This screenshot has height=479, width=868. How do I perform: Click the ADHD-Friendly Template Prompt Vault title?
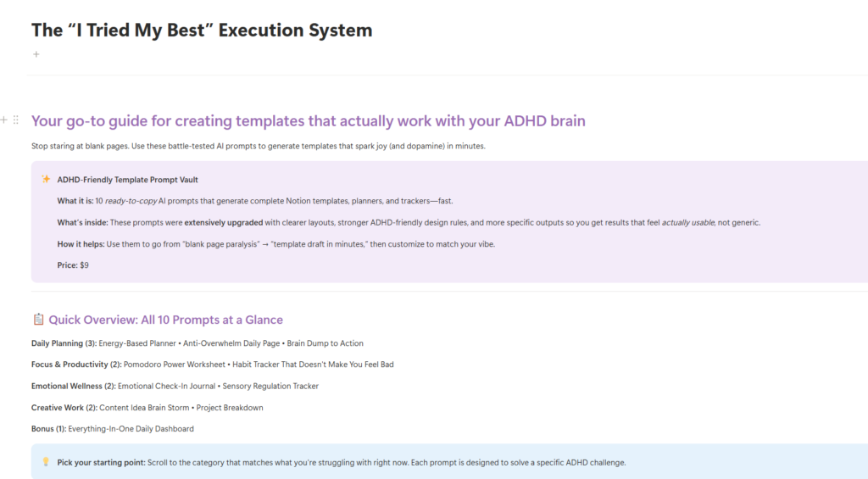pos(127,180)
